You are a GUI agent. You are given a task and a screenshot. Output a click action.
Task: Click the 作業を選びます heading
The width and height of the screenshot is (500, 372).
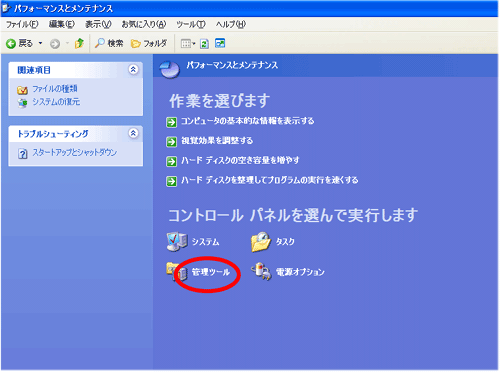tap(220, 101)
